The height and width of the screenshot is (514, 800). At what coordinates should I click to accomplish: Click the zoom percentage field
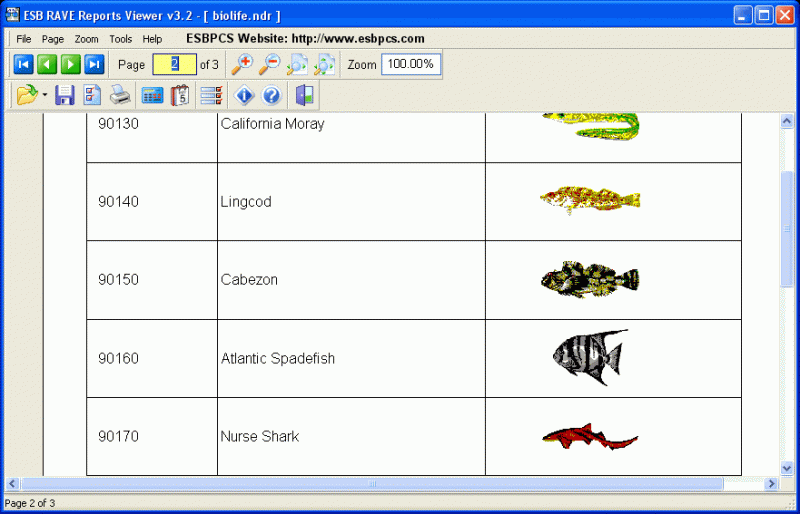[410, 65]
